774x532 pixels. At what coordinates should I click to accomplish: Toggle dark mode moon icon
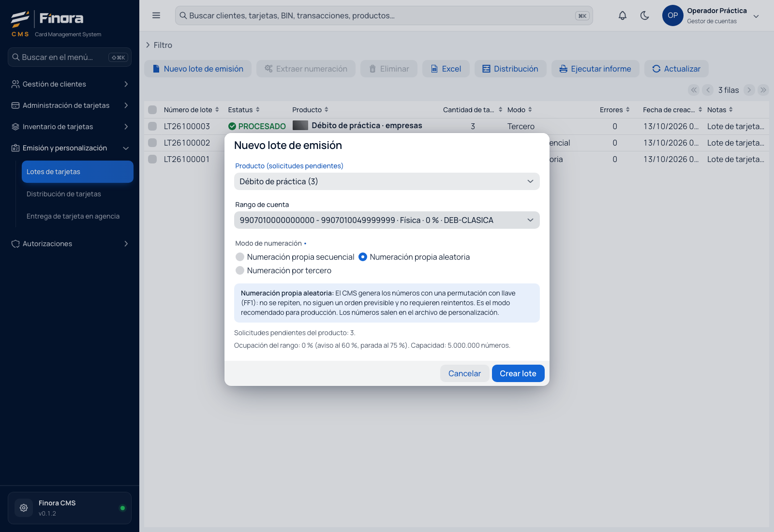(644, 15)
